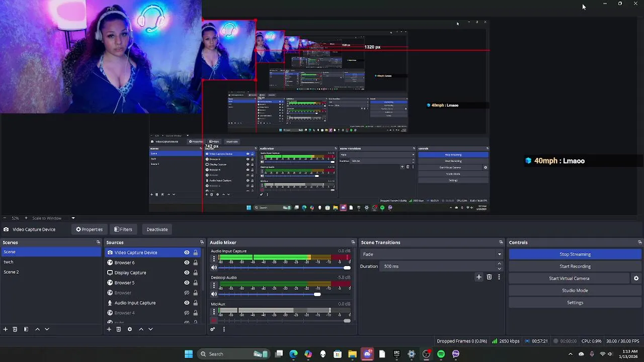Click Stop Streaming

(x=575, y=254)
